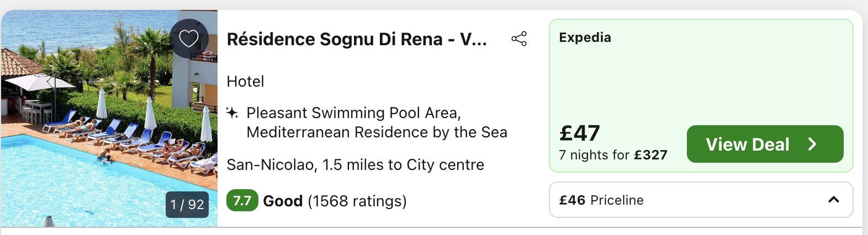This screenshot has height=235, width=868.
Task: Click the £47 nightly price
Action: tap(579, 133)
